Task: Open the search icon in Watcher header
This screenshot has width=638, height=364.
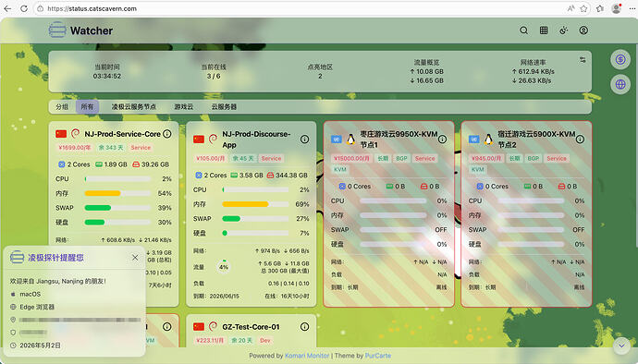Action: 523,30
